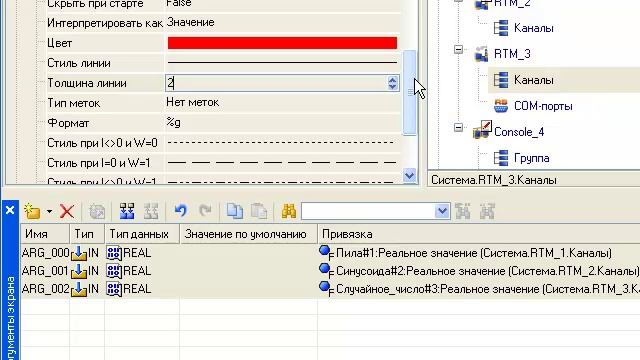The image size is (640, 360).
Task: Copy selected argument
Action: pos(235,211)
